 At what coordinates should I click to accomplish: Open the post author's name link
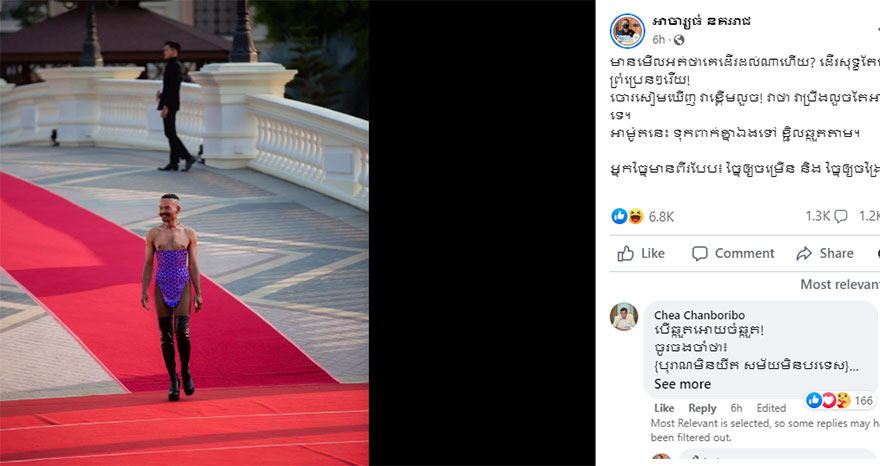pos(701,21)
